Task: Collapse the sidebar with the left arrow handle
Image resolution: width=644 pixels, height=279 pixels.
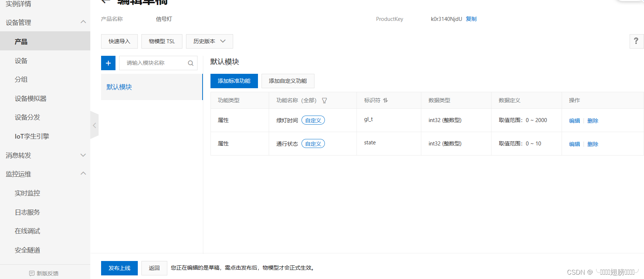Action: [x=94, y=125]
